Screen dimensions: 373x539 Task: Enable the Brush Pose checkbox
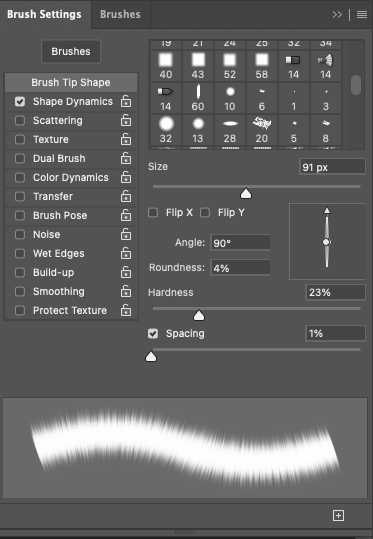20,215
